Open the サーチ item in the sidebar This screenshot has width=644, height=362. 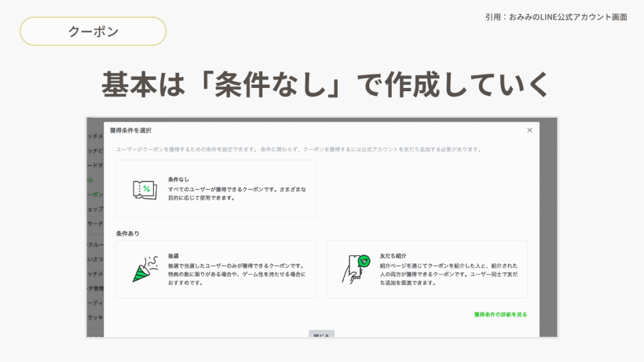point(95,224)
